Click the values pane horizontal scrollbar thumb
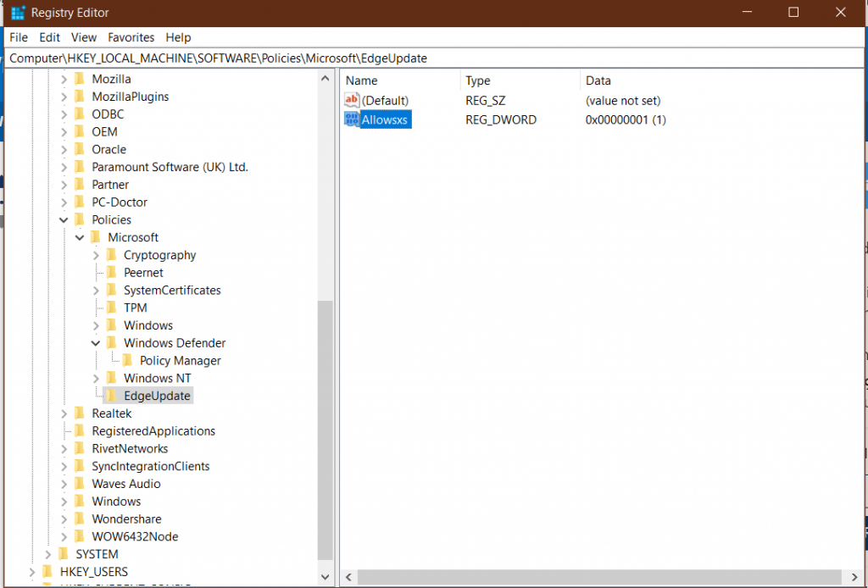 pyautogui.click(x=599, y=577)
